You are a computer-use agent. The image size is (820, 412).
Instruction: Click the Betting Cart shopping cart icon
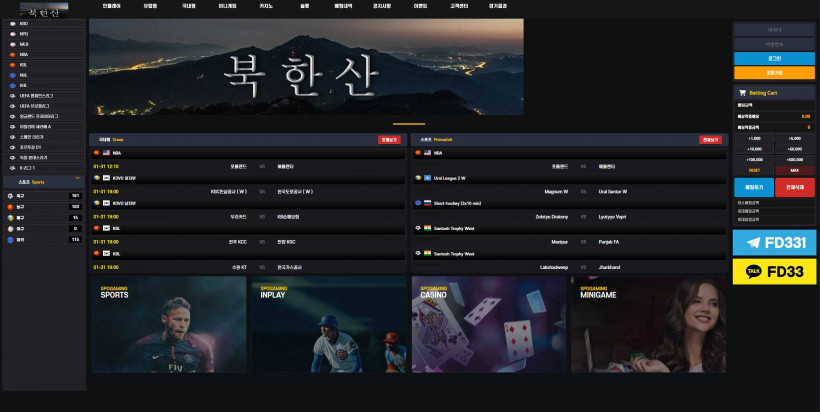click(742, 93)
